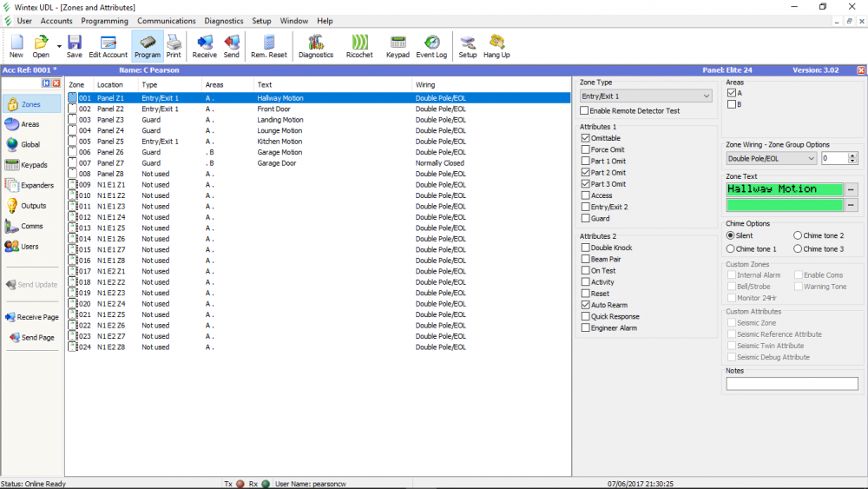The image size is (868, 489).
Task: Enable the Double Knock checkbox
Action: pyautogui.click(x=585, y=248)
